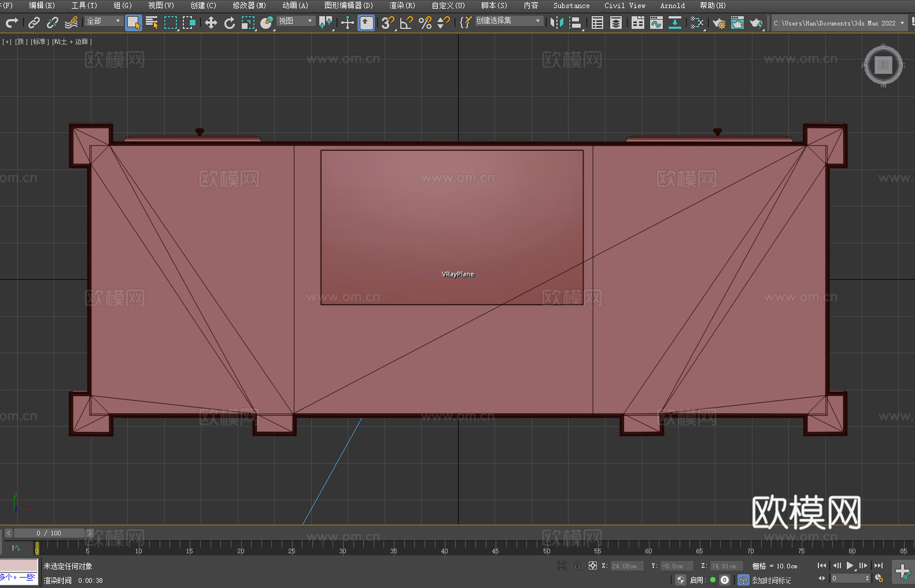Go to the end frame

click(x=879, y=565)
